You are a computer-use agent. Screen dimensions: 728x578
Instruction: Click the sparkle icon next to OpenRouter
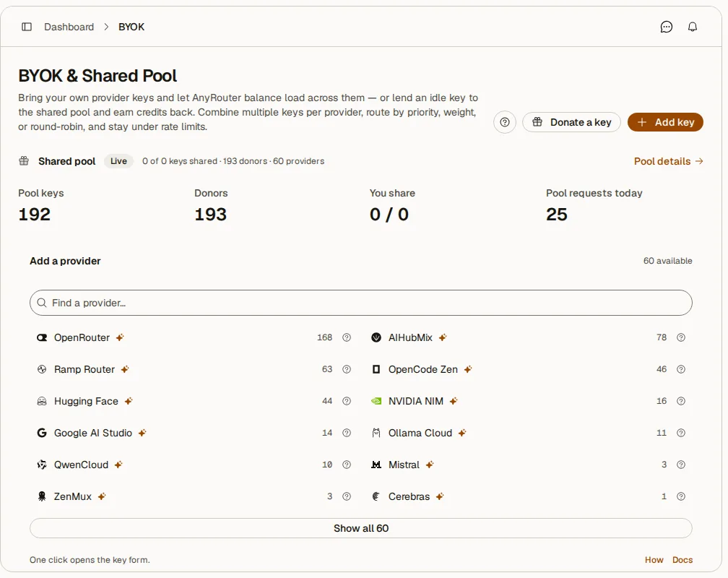point(120,338)
